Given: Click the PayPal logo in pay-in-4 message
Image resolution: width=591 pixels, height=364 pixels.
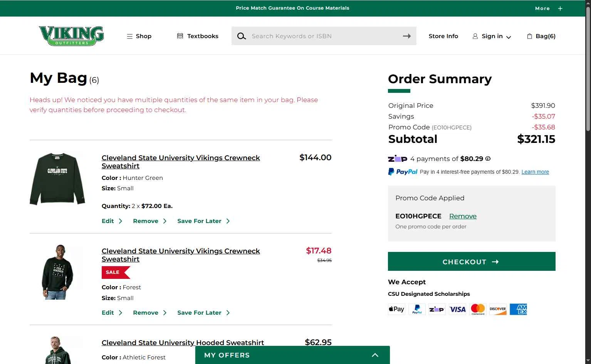Looking at the screenshot, I should pos(403,172).
